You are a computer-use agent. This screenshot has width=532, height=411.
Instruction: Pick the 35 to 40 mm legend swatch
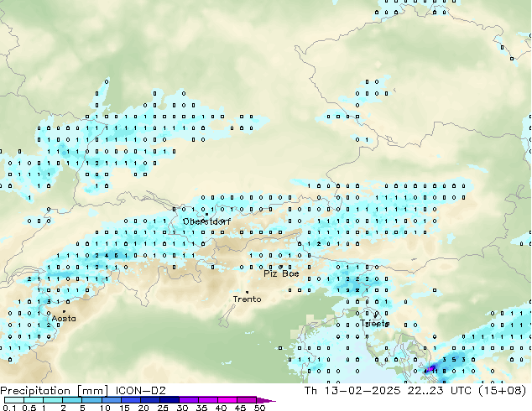[x=207, y=400]
